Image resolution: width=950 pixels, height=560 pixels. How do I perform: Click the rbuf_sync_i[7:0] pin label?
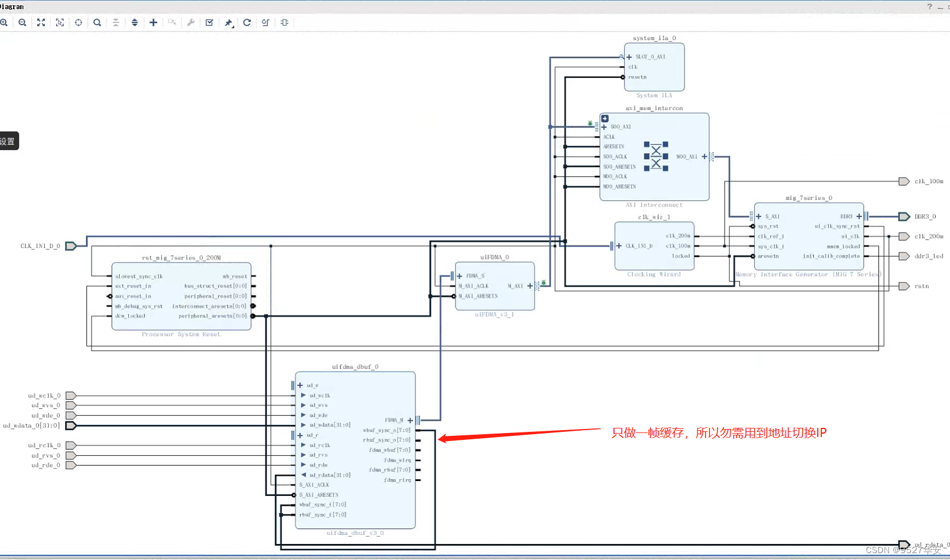pos(323,515)
